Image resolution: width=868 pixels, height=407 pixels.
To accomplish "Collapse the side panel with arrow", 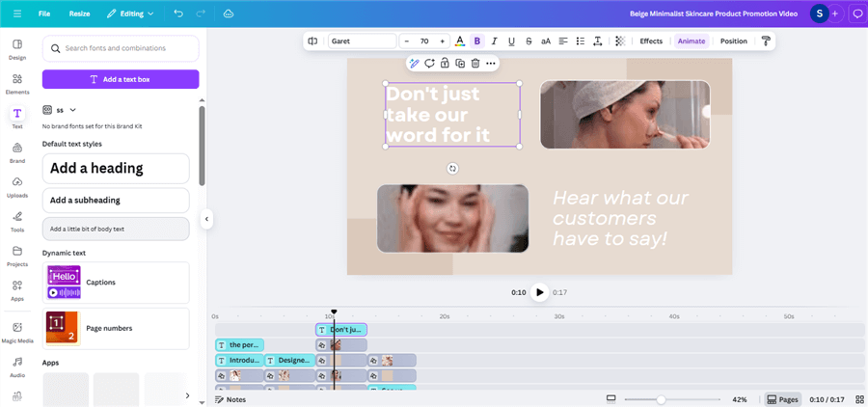I will (x=206, y=219).
